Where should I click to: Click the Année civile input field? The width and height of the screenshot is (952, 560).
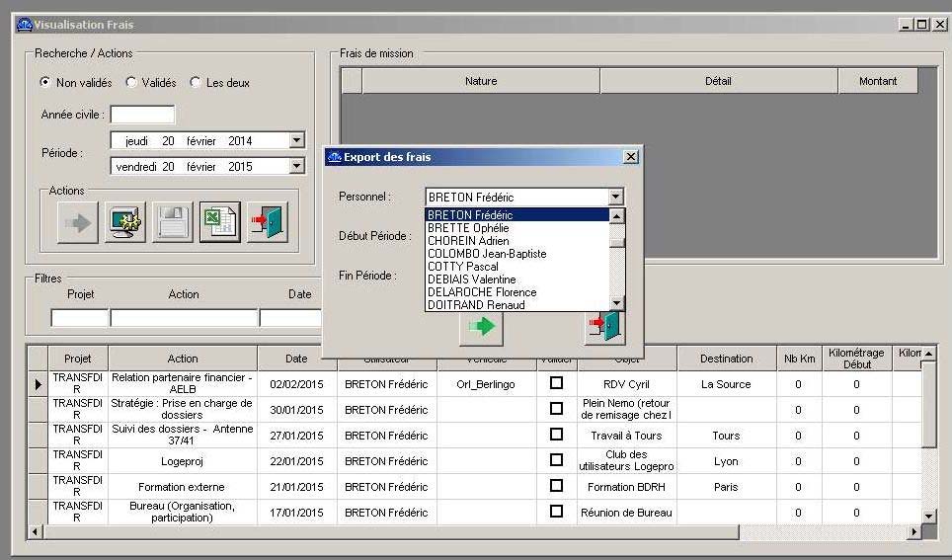pyautogui.click(x=142, y=115)
